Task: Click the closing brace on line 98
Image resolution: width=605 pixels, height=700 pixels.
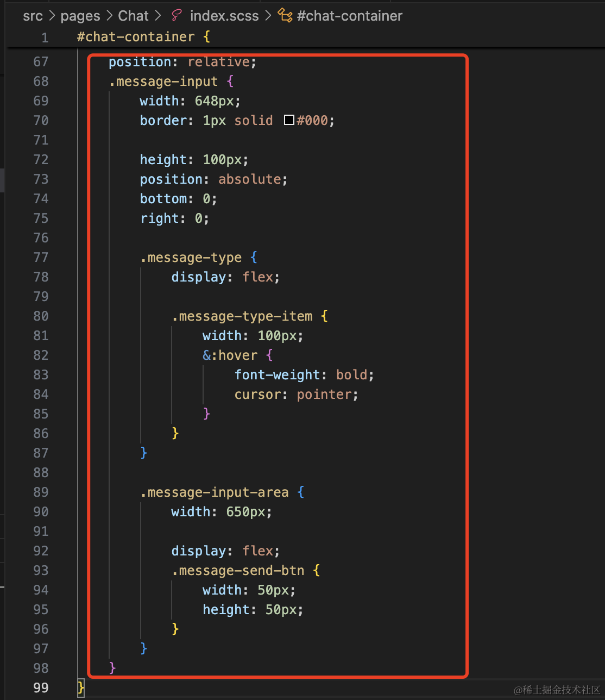Action: (112, 668)
